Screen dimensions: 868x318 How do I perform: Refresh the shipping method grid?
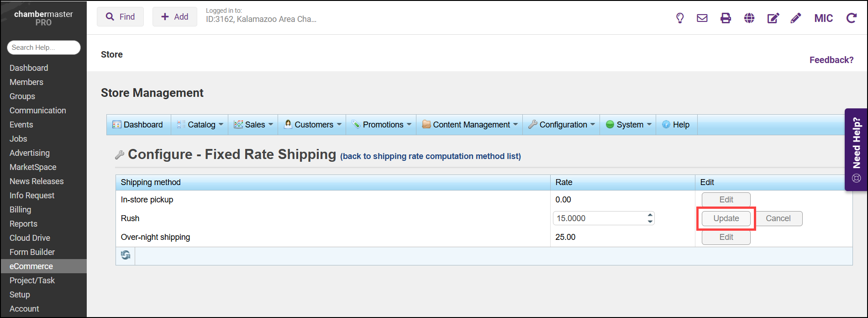coord(126,255)
